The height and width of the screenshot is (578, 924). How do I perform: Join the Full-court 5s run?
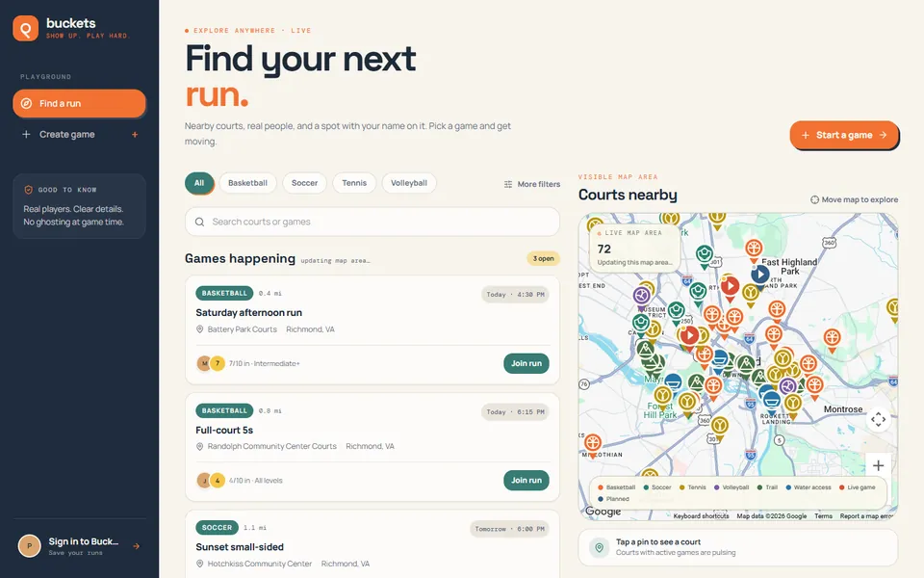pos(526,480)
